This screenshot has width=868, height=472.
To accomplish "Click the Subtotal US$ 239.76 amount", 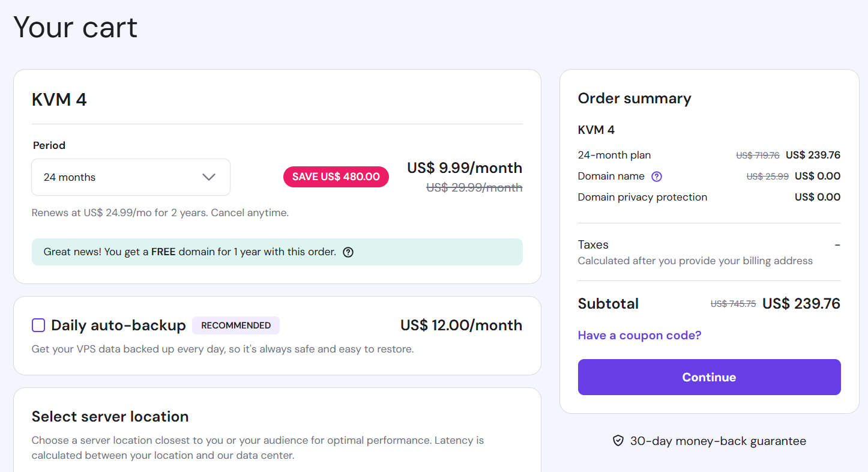I will pos(801,304).
